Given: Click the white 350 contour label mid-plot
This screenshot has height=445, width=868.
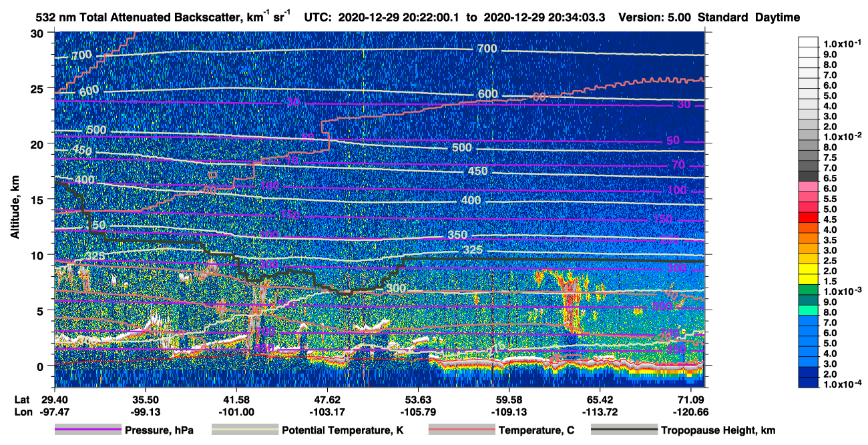Looking at the screenshot, I should pos(457,235).
